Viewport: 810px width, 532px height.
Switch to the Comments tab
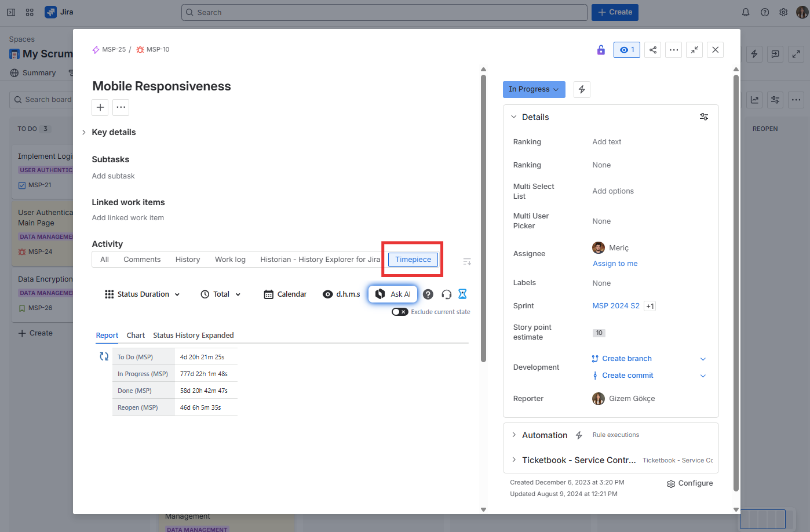click(x=142, y=260)
